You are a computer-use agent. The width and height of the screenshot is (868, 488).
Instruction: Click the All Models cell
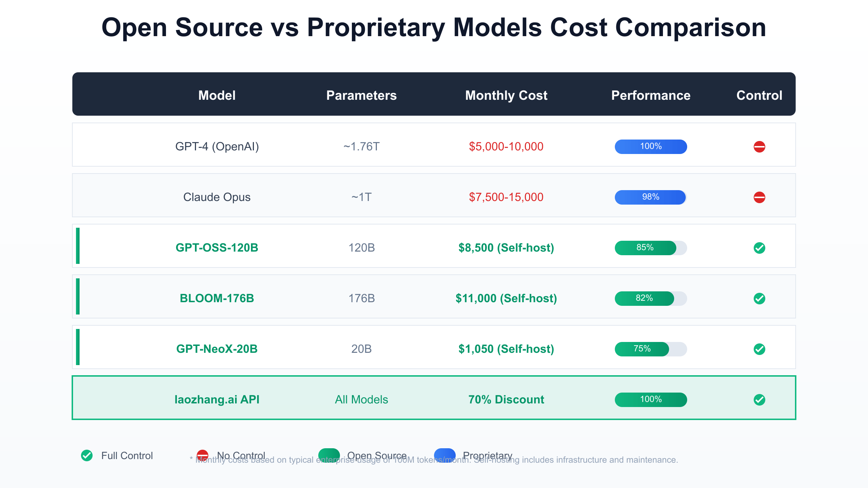(362, 399)
